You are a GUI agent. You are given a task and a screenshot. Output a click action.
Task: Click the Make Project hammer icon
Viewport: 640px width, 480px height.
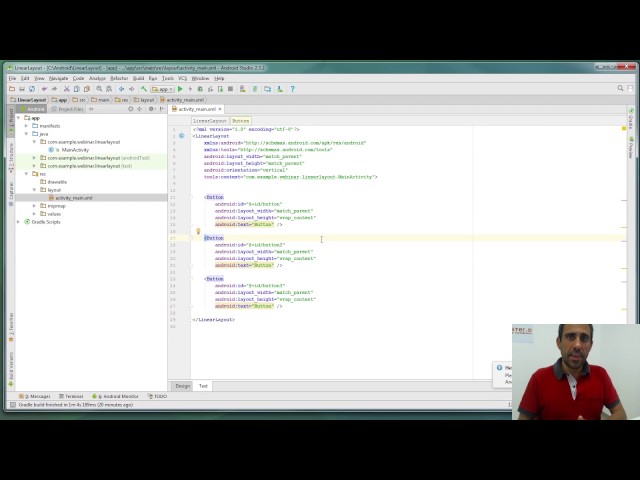144,89
